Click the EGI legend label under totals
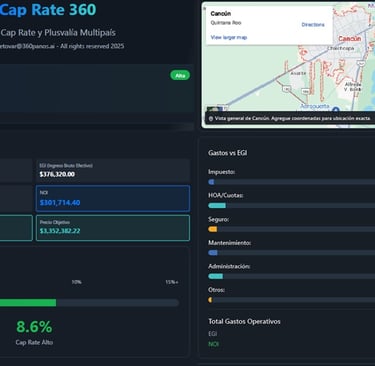 [x=213, y=334]
